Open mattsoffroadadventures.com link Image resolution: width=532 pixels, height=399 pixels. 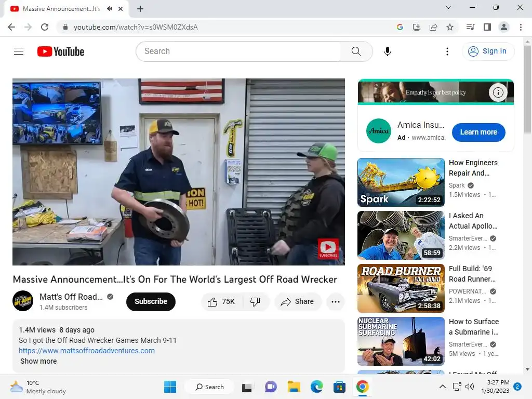tap(87, 351)
